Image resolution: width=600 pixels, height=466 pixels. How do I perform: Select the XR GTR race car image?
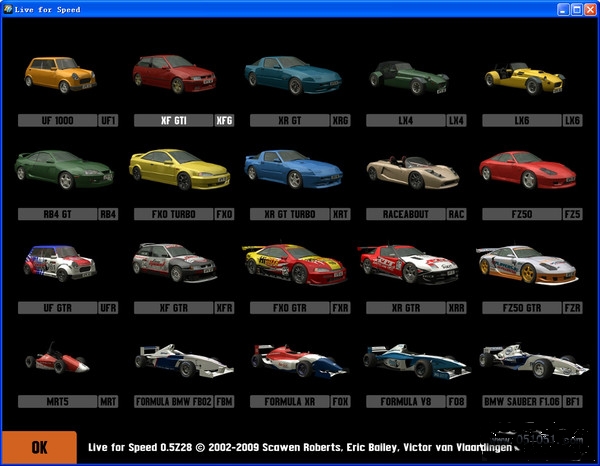[x=408, y=264]
